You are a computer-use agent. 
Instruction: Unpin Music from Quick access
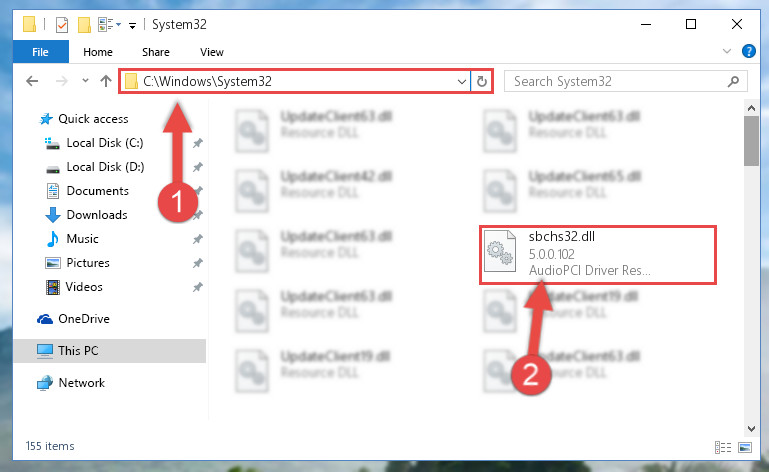click(198, 239)
